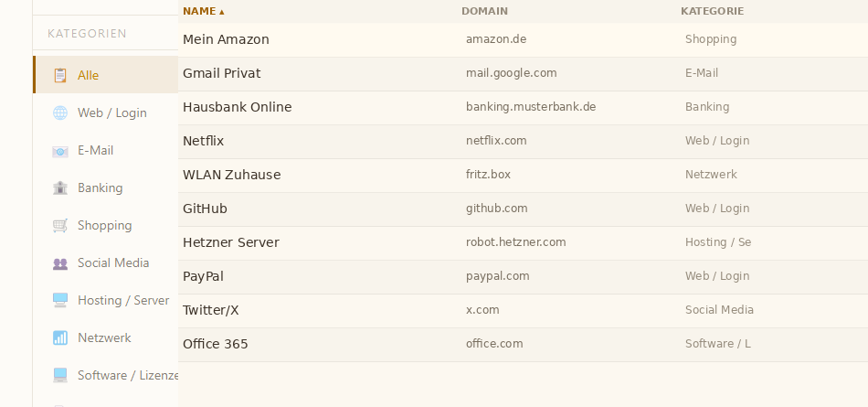Click the Social Media people icon

point(60,263)
